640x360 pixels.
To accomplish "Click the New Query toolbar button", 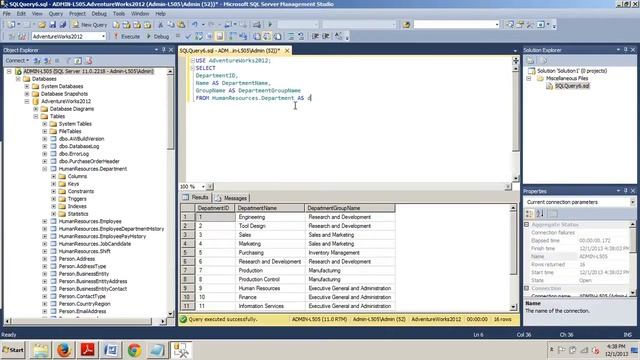I will [x=90, y=24].
